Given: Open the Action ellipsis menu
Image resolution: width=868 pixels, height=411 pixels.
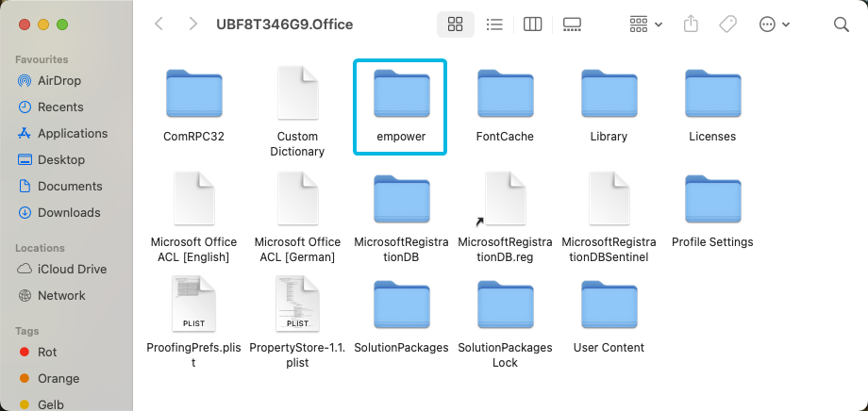Looking at the screenshot, I should click(774, 25).
